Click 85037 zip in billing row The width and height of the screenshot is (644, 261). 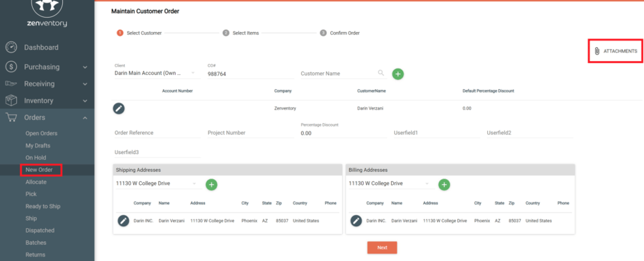point(515,221)
